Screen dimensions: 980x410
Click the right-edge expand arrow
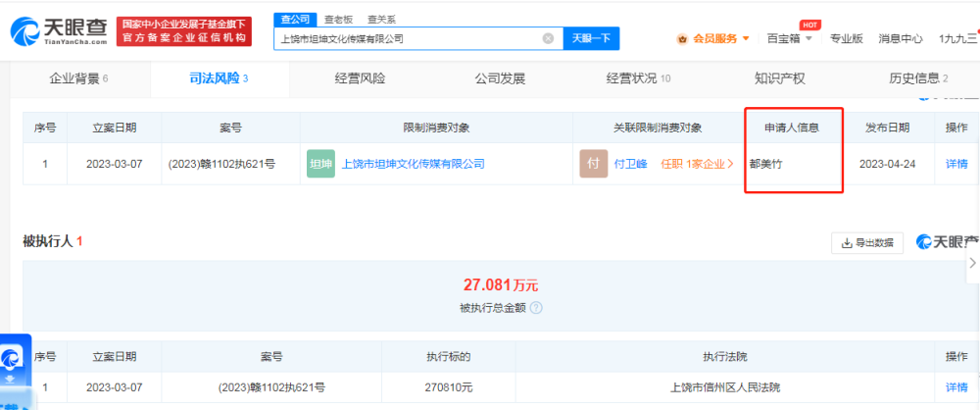(x=972, y=263)
